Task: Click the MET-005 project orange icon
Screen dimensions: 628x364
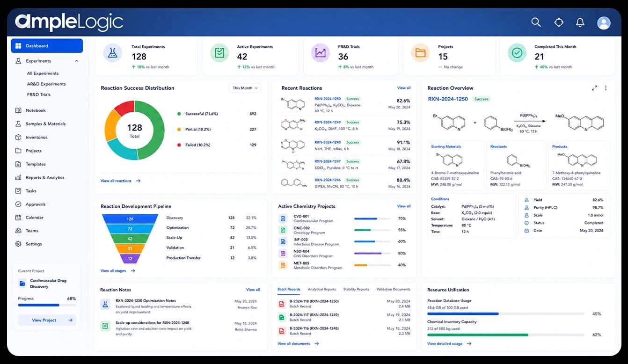Action: (283, 265)
